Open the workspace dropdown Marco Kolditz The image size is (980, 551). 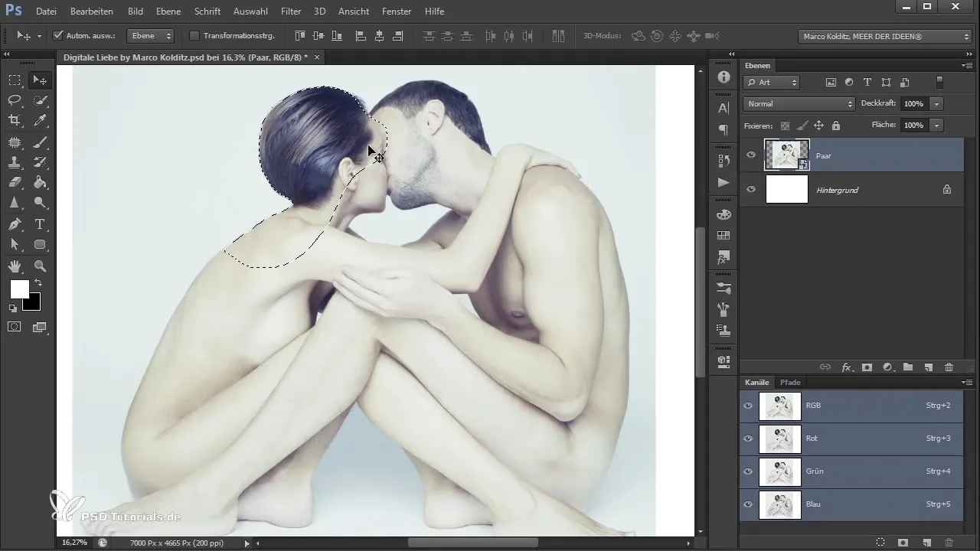884,36
